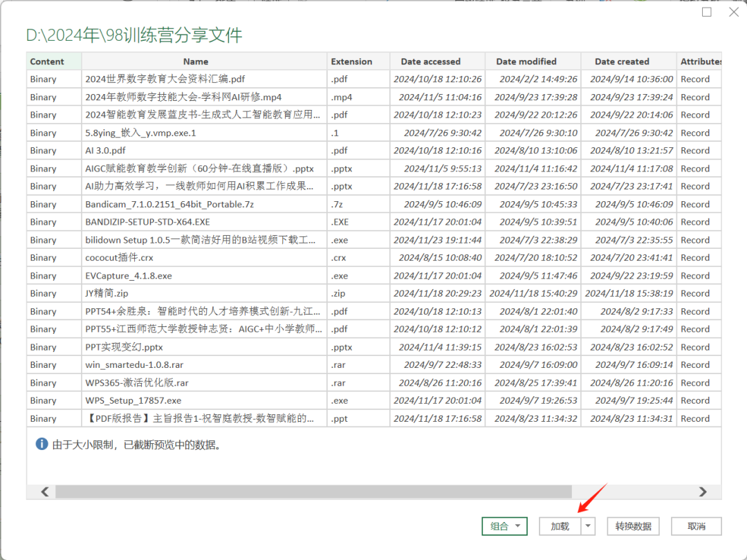Click the 加载 button to load data
The width and height of the screenshot is (747, 560).
561,526
